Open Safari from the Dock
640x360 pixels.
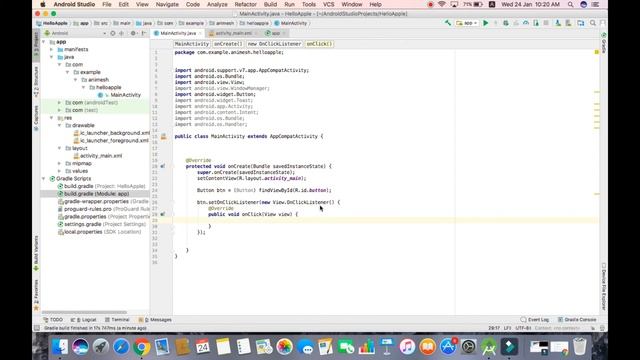[121, 347]
